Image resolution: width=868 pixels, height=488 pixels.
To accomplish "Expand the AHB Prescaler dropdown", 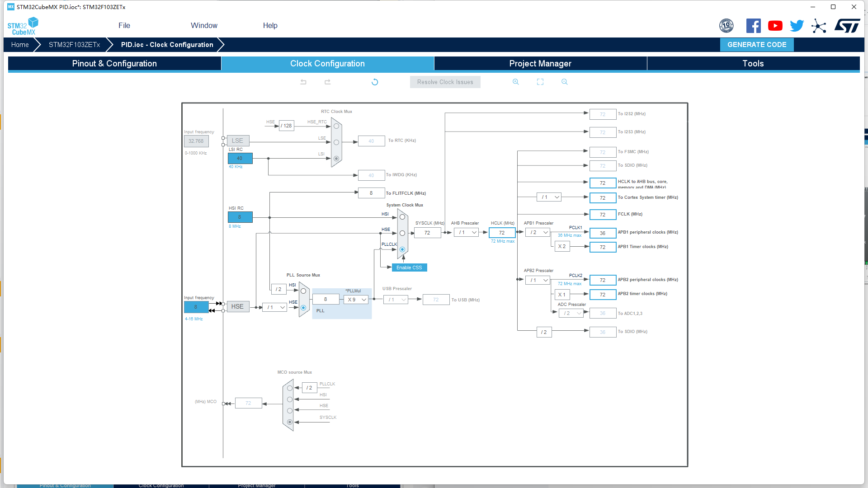I will pyautogui.click(x=473, y=232).
